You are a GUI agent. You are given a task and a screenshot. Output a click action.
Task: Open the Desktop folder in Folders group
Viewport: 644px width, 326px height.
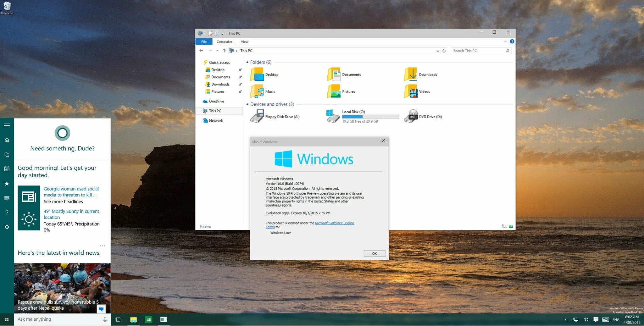click(264, 75)
